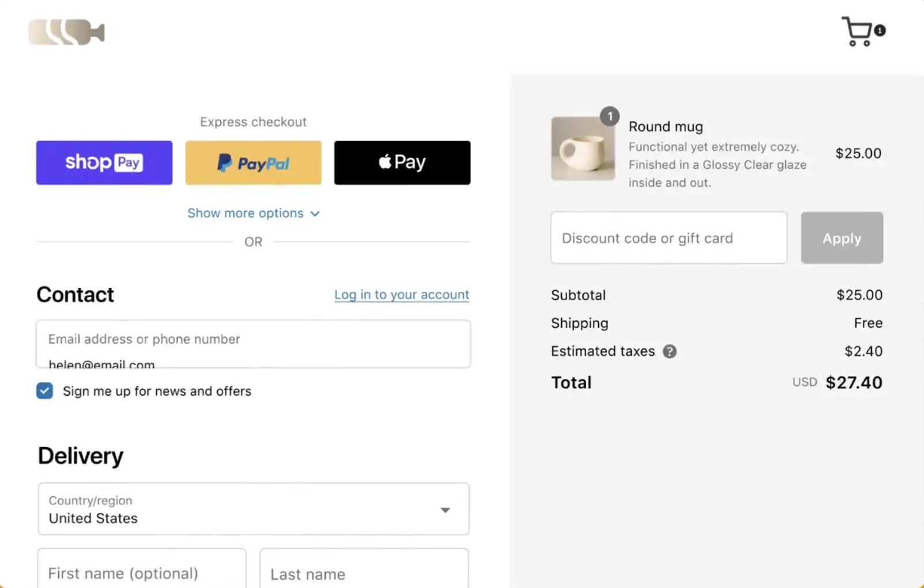Open the Country/region dropdown

[253, 509]
